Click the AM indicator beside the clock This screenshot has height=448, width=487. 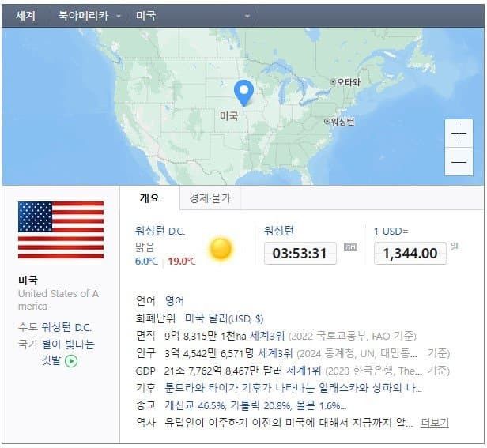(x=350, y=247)
